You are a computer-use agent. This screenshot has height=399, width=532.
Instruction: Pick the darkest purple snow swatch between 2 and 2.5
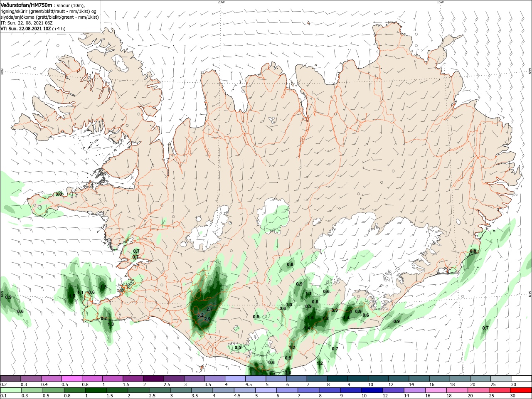(153, 379)
